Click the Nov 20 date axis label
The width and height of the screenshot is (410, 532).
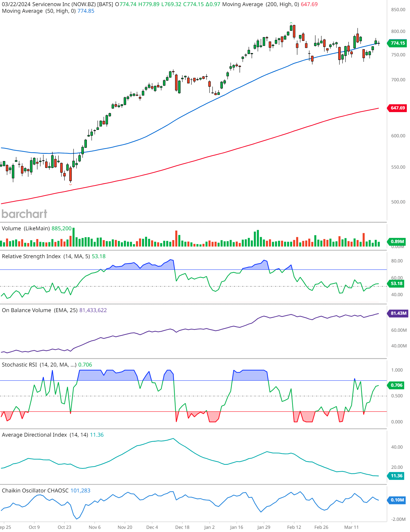(125, 527)
